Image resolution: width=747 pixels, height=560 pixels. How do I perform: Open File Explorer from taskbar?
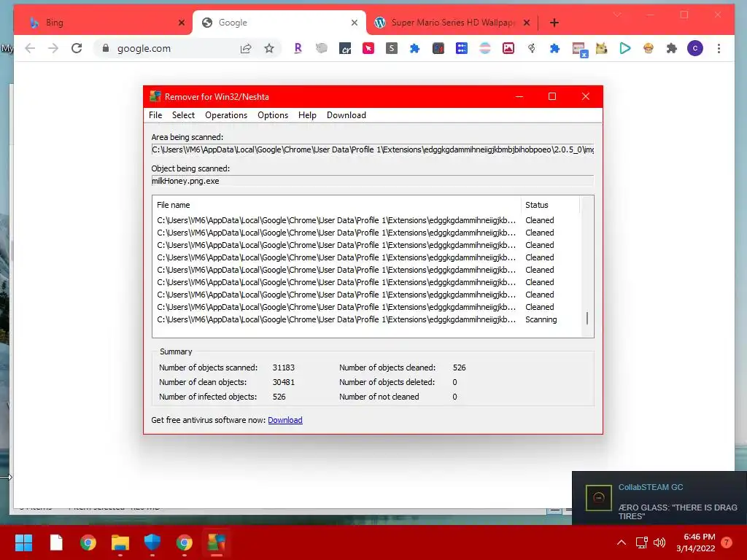[x=120, y=542]
